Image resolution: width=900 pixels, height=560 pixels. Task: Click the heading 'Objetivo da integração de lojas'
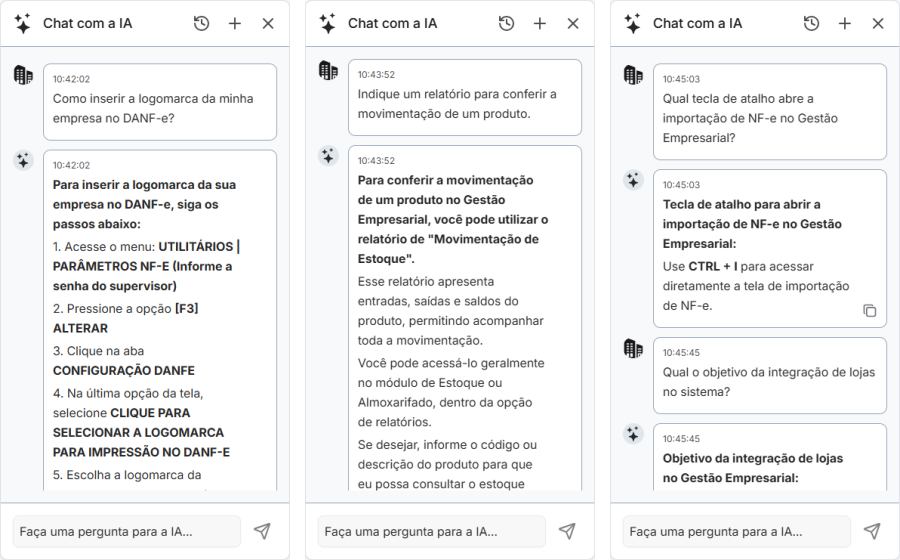pos(752,458)
